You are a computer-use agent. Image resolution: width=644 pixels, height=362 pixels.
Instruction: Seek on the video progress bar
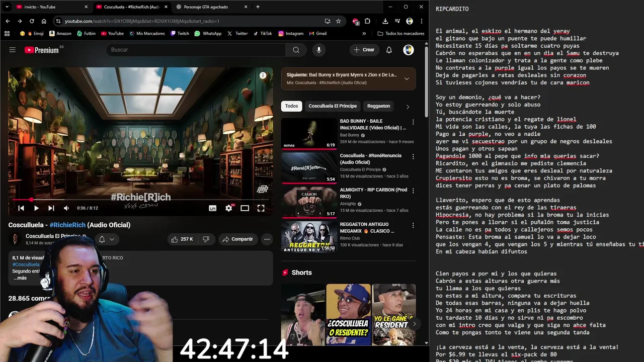pos(140,200)
